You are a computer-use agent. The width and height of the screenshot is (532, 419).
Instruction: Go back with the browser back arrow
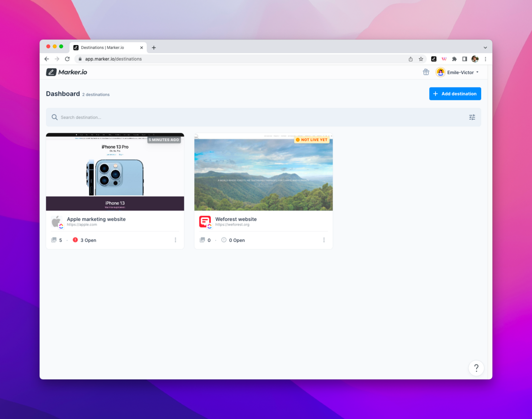(47, 59)
